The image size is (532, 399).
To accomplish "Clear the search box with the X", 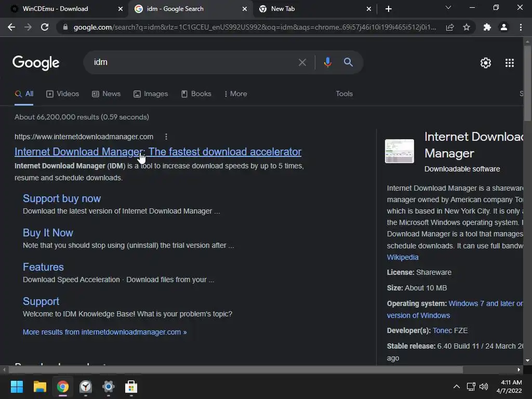I will point(302,62).
